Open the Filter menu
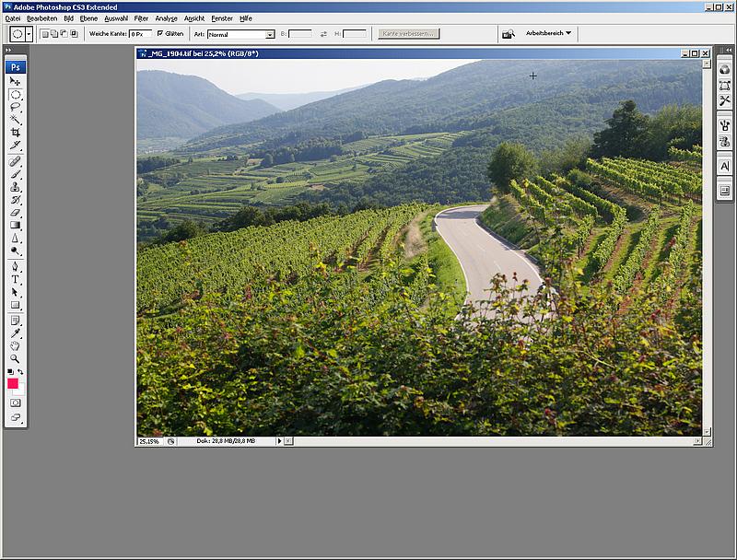This screenshot has height=560, width=737. pyautogui.click(x=141, y=18)
